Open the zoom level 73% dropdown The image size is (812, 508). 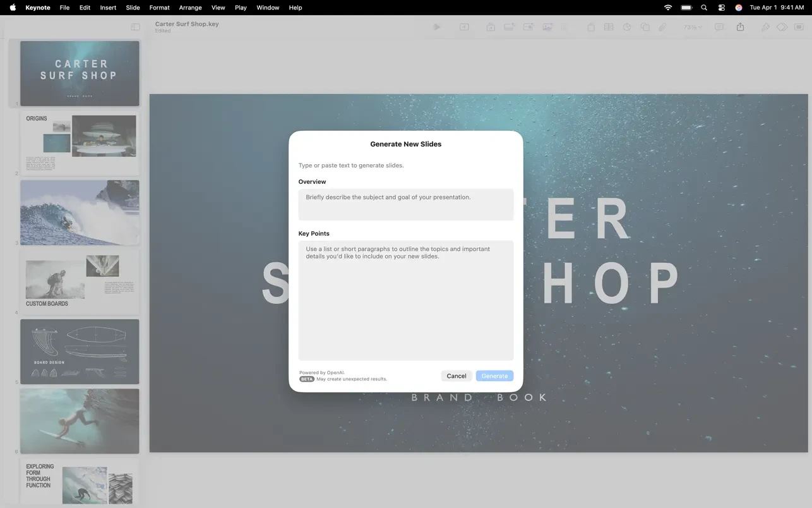pyautogui.click(x=691, y=27)
